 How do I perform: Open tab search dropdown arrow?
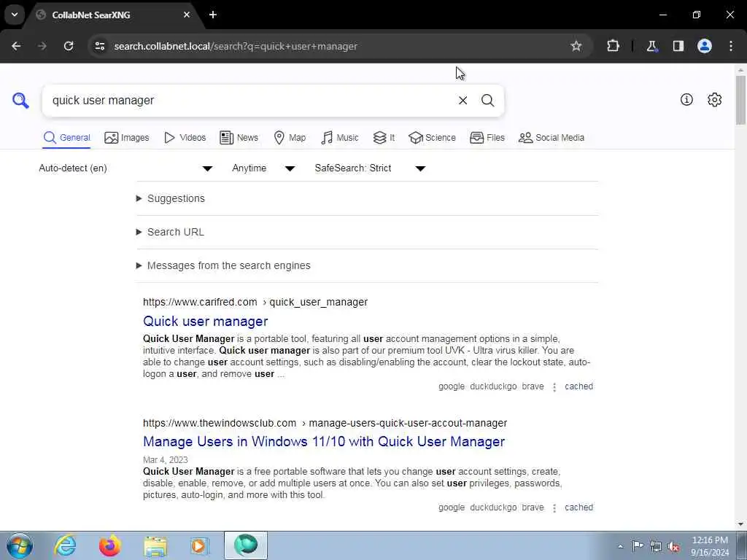(15, 15)
